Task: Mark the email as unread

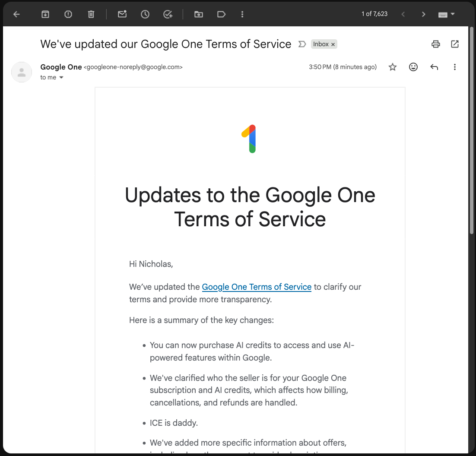Action: 122,14
